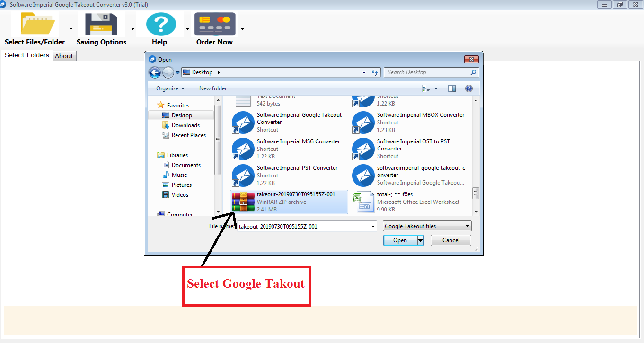The height and width of the screenshot is (343, 644).
Task: Open the Saving Options floppy disk icon
Action: pyautogui.click(x=101, y=24)
